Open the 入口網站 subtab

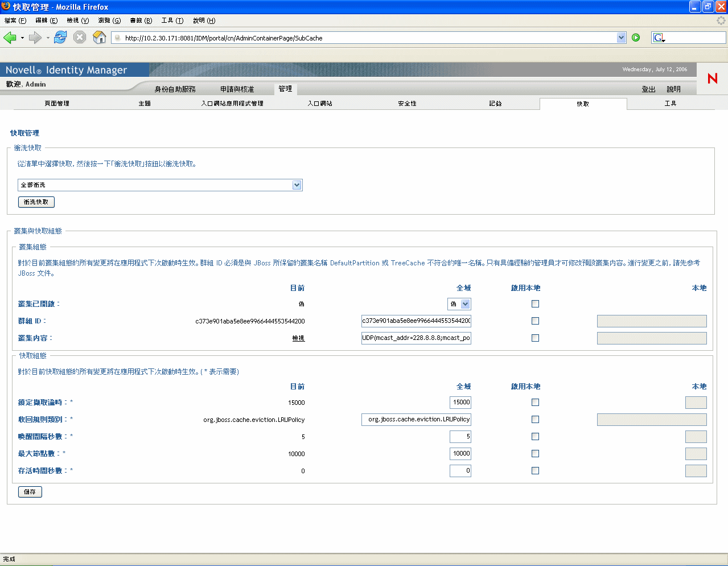(320, 104)
